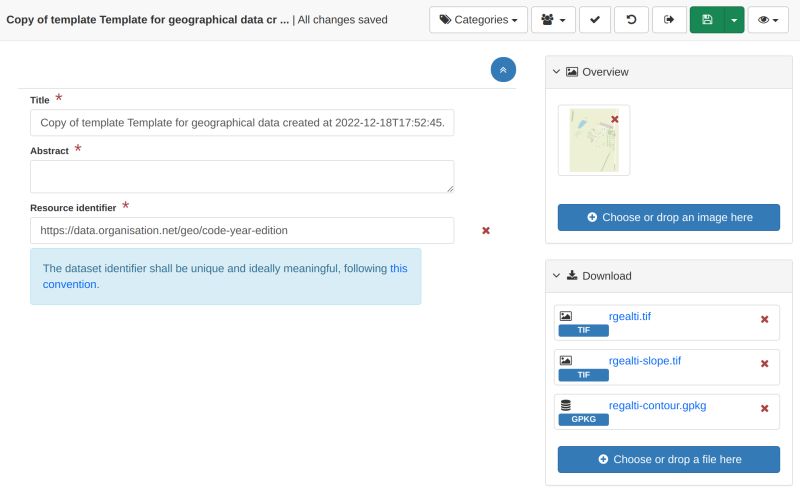Screen dimensions: 800x492
Task: Click the image icon beside rgealti.tif
Action: pos(566,316)
